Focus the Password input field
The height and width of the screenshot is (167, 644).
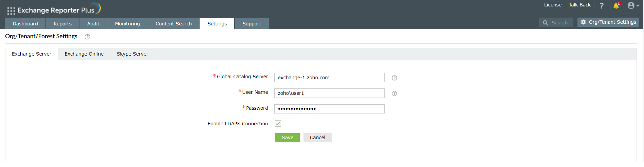coord(329,109)
